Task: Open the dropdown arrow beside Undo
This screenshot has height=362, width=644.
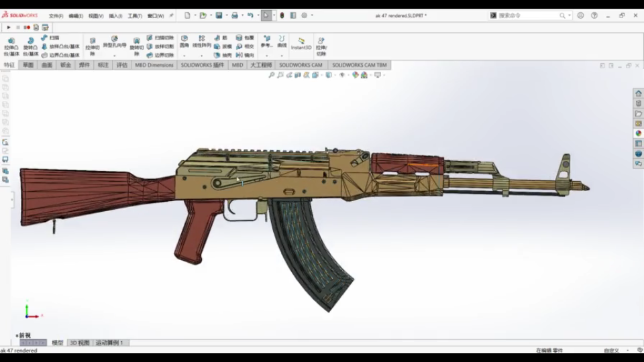Action: coord(257,15)
